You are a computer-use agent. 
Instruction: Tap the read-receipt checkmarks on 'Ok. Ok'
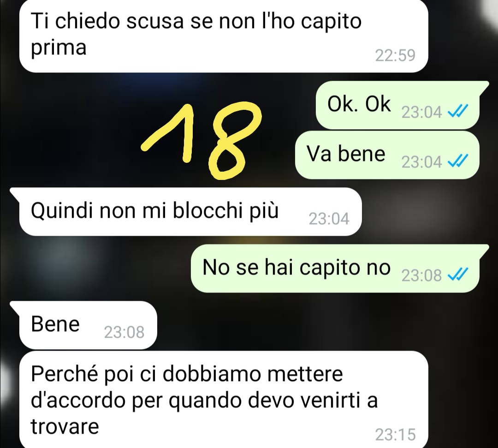click(x=458, y=112)
